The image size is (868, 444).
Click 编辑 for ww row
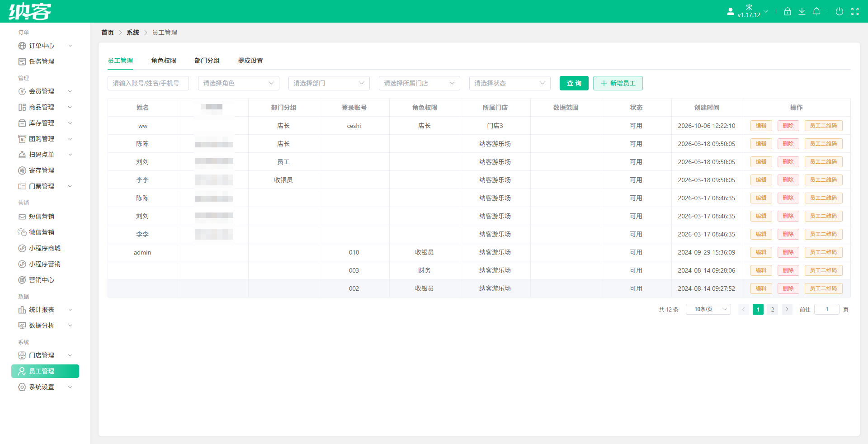[x=761, y=126]
